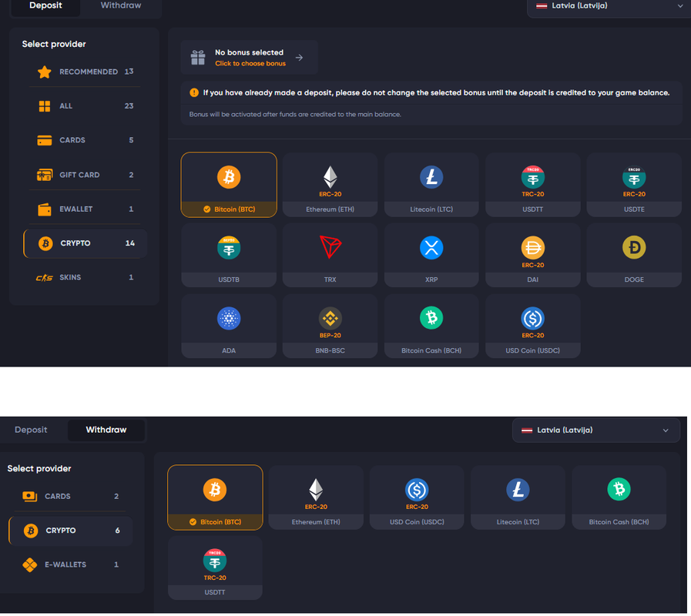Choose ADA deposit method
Viewport: 691px width, 616px height.
229,326
